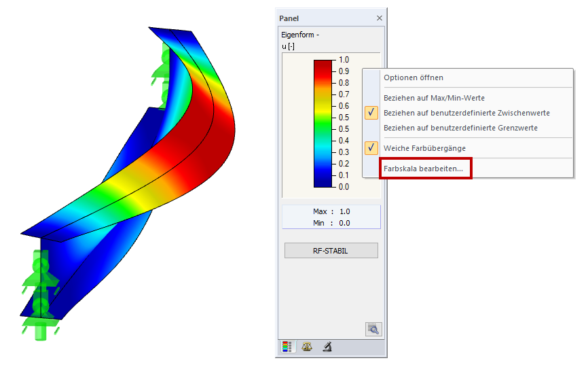Viewport: 588px width, 367px height.
Task: Click the red zone of the deformed beam
Action: (x=210, y=139)
